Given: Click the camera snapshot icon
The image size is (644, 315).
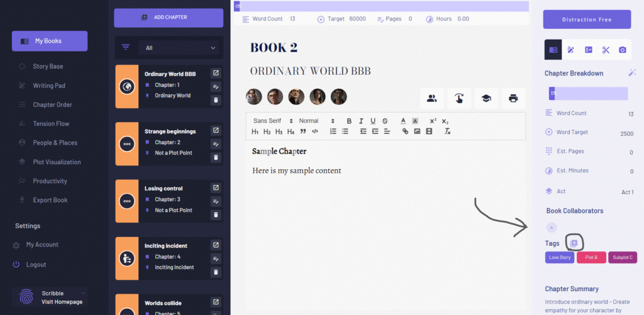Looking at the screenshot, I should 622,50.
